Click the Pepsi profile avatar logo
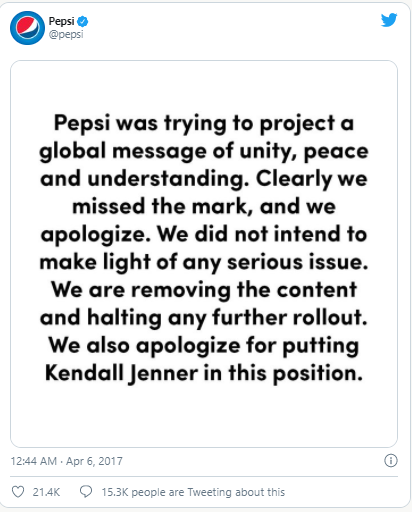This screenshot has width=412, height=512. click(x=27, y=28)
